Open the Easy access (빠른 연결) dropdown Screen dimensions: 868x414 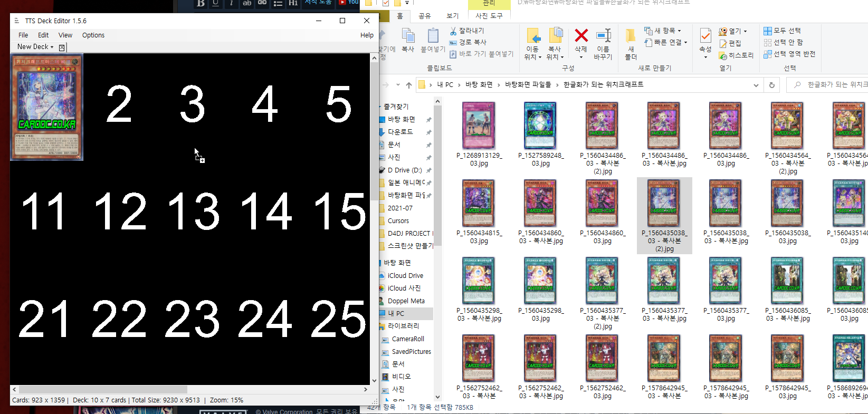click(665, 42)
